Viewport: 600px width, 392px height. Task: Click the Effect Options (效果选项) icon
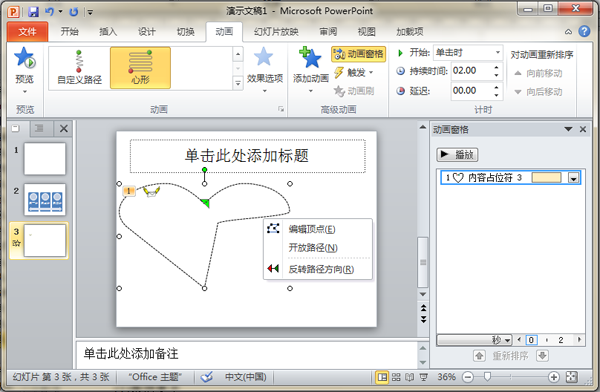264,57
